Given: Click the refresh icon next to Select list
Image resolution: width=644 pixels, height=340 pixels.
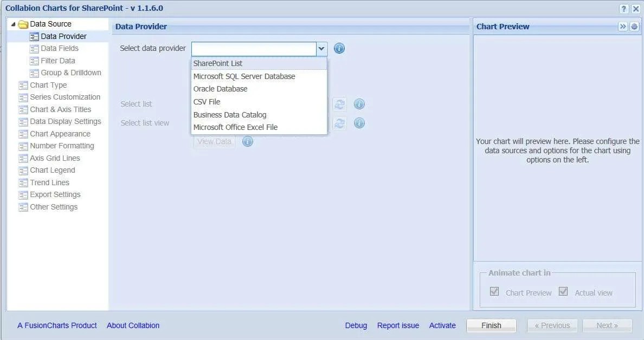Looking at the screenshot, I should click(x=339, y=104).
